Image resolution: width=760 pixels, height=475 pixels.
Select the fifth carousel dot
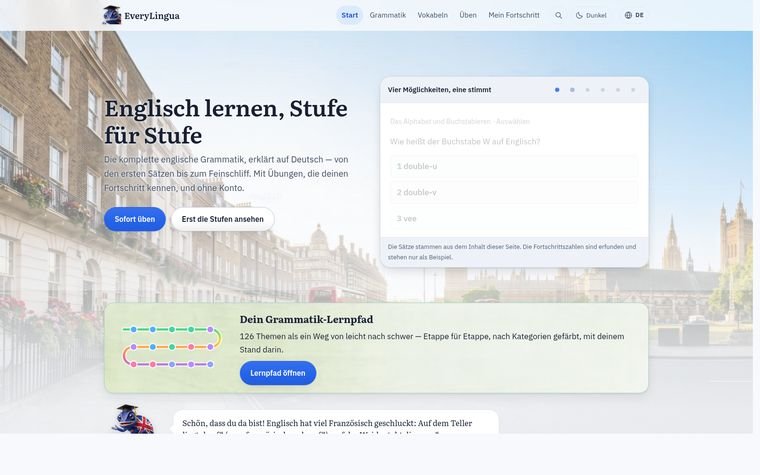point(618,90)
